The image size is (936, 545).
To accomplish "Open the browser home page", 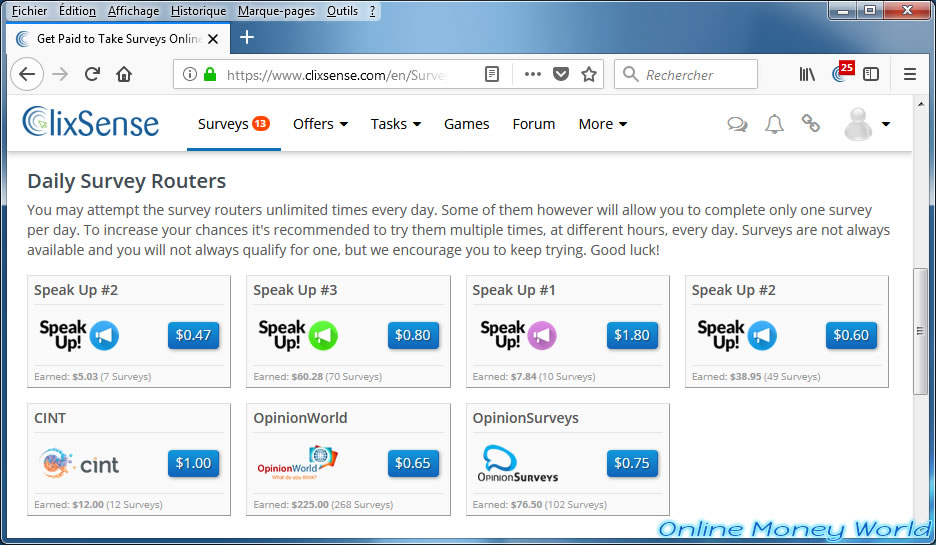I will [x=124, y=74].
